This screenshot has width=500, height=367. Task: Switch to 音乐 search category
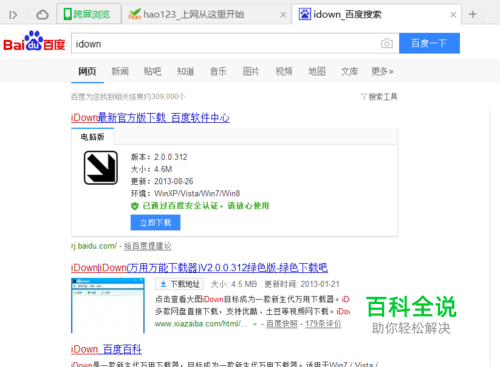click(x=218, y=71)
